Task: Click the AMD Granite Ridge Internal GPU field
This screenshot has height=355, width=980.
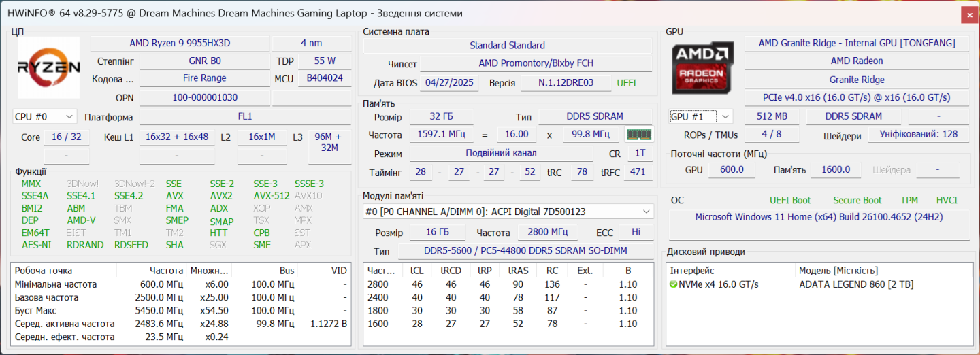Action: pyautogui.click(x=857, y=43)
